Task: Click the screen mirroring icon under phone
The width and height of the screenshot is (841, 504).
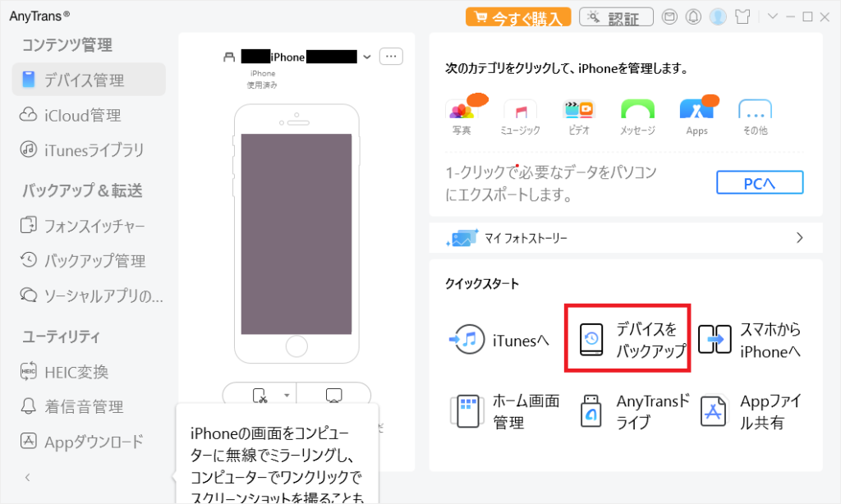Action: point(333,396)
